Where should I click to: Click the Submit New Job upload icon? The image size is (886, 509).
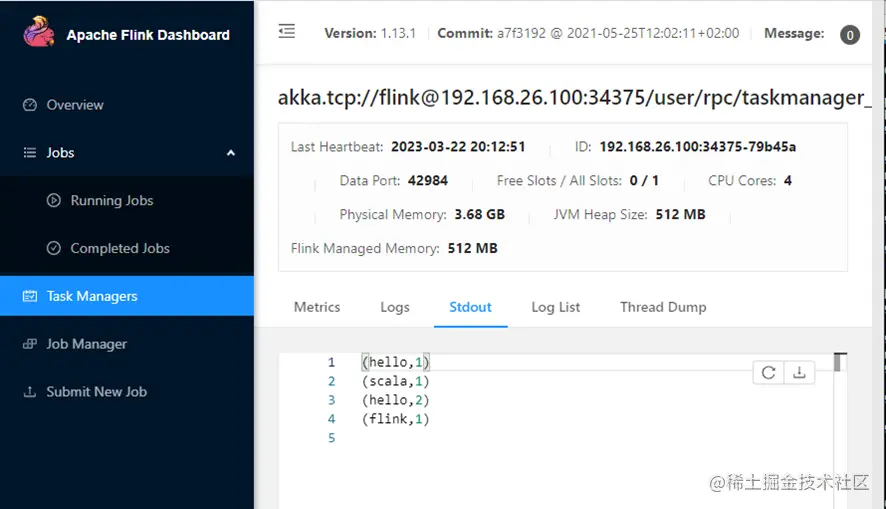(x=30, y=392)
